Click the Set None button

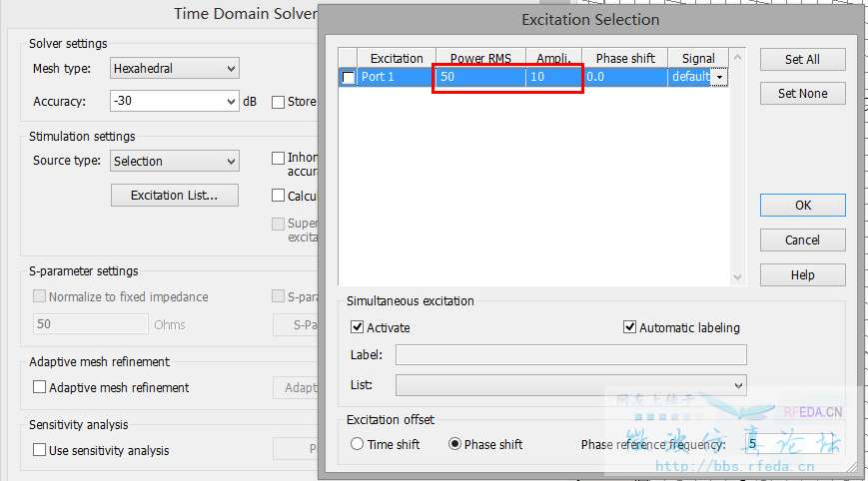coord(802,94)
